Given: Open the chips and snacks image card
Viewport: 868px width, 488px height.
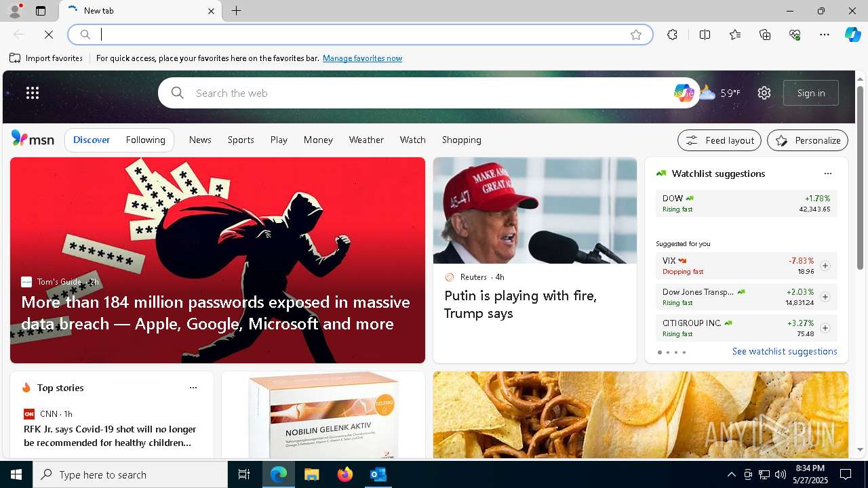Looking at the screenshot, I should click(x=641, y=415).
